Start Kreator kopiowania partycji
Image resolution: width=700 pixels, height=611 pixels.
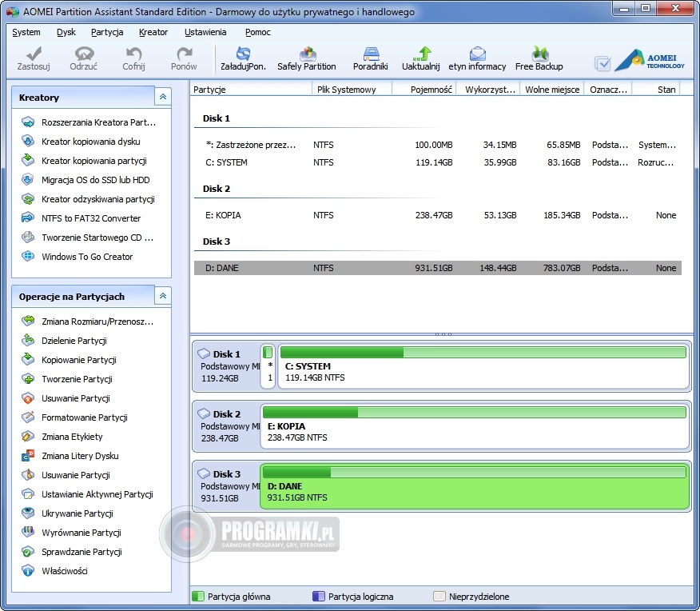click(84, 160)
